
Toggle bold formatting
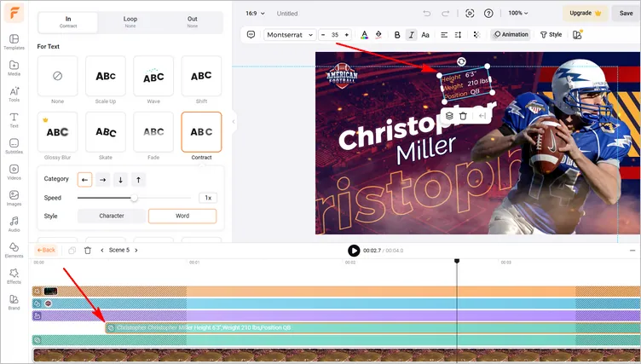coord(397,35)
